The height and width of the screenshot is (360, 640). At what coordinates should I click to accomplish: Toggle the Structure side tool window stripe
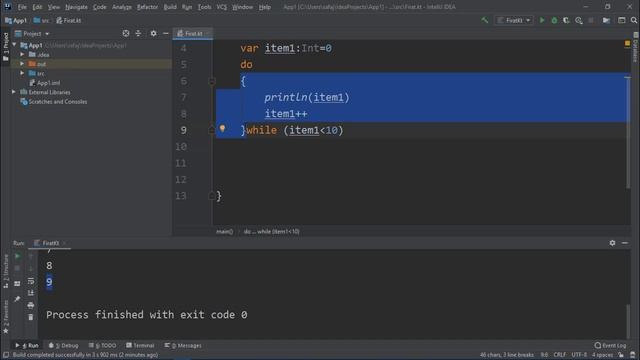tap(5, 271)
